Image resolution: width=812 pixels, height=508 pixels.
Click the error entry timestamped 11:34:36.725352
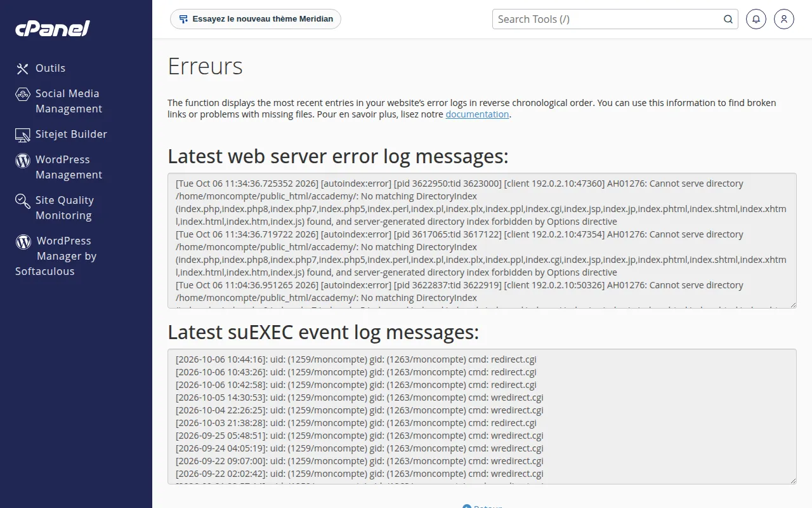pyautogui.click(x=481, y=203)
